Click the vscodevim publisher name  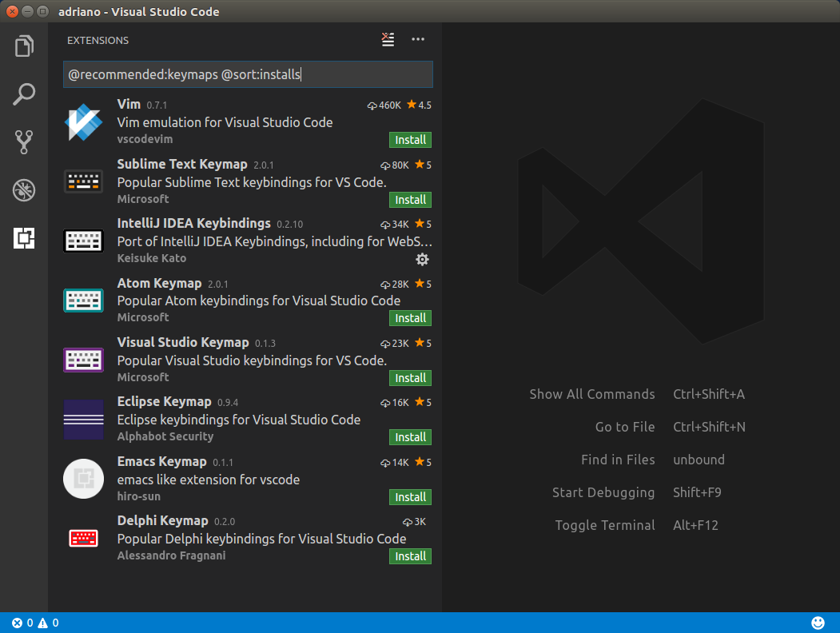[145, 139]
